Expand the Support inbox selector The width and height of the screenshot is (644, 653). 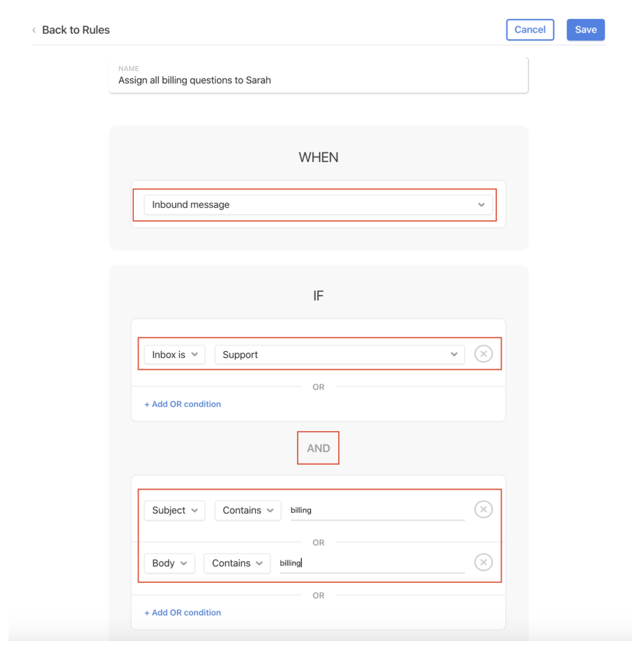pyautogui.click(x=340, y=355)
